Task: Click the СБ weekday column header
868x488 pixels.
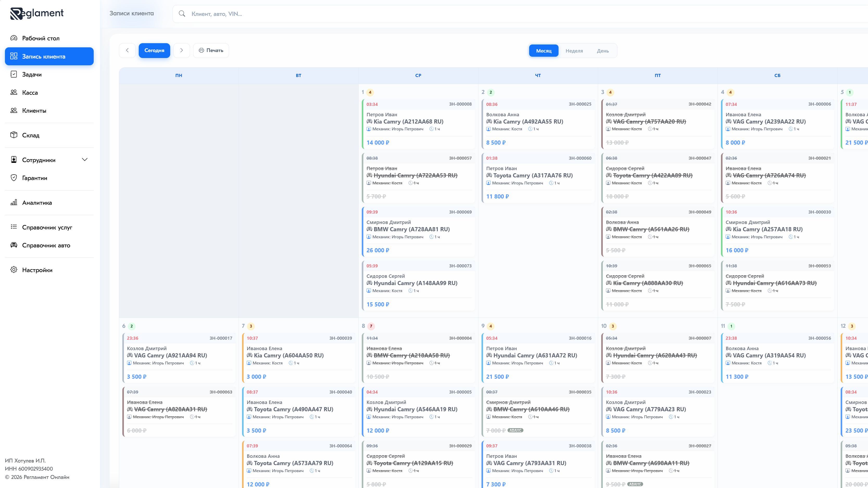Action: pos(777,75)
